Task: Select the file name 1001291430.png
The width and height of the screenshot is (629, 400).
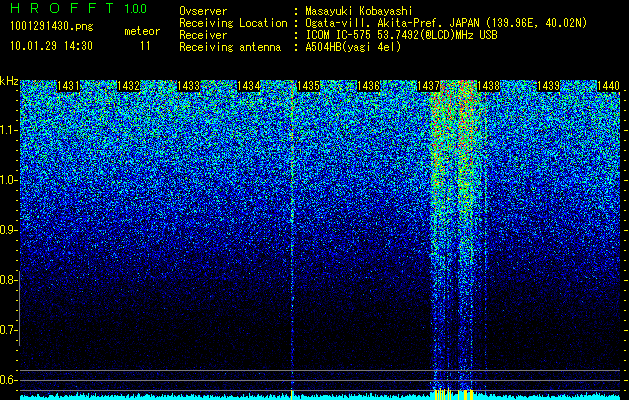Action: (52, 26)
